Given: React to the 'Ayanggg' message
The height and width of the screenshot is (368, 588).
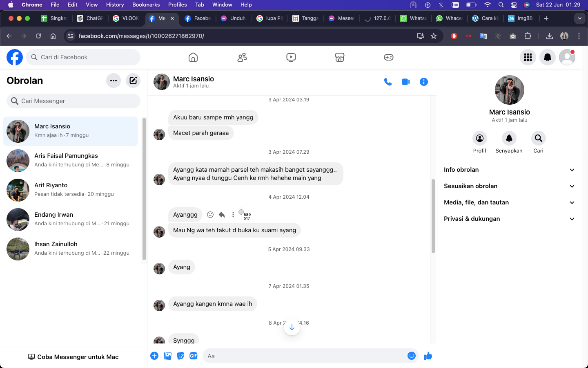Looking at the screenshot, I should pos(210,215).
